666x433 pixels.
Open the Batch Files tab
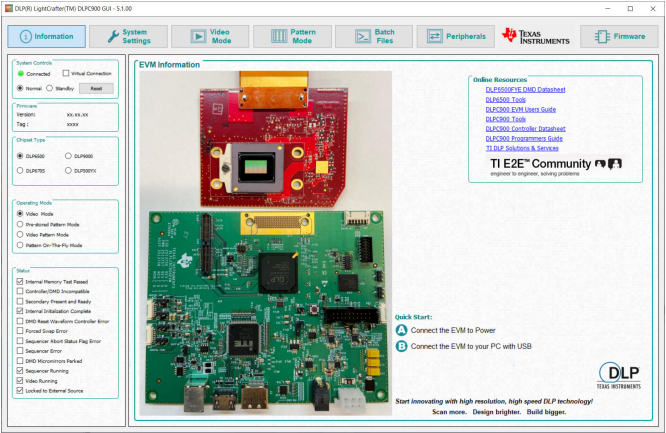coord(374,37)
